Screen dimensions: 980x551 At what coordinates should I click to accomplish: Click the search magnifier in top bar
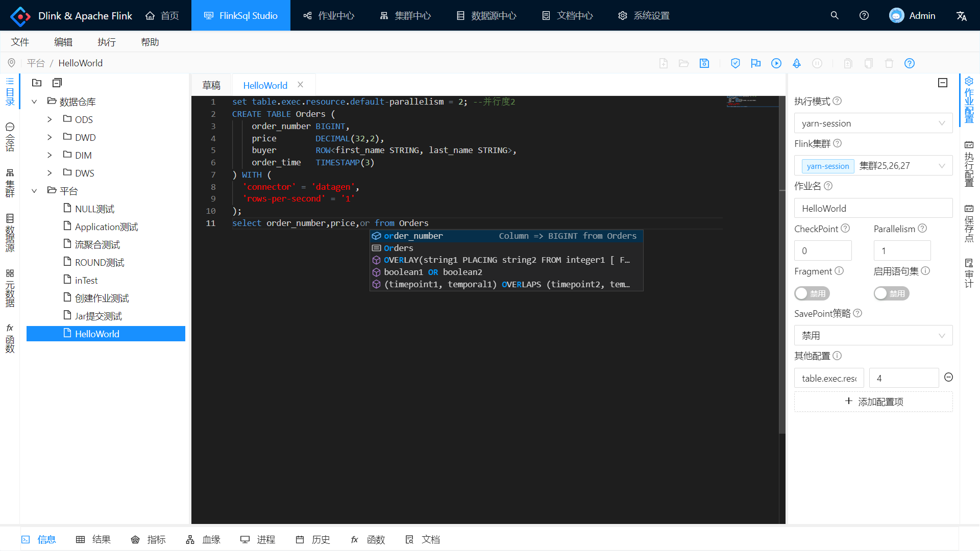pos(835,16)
